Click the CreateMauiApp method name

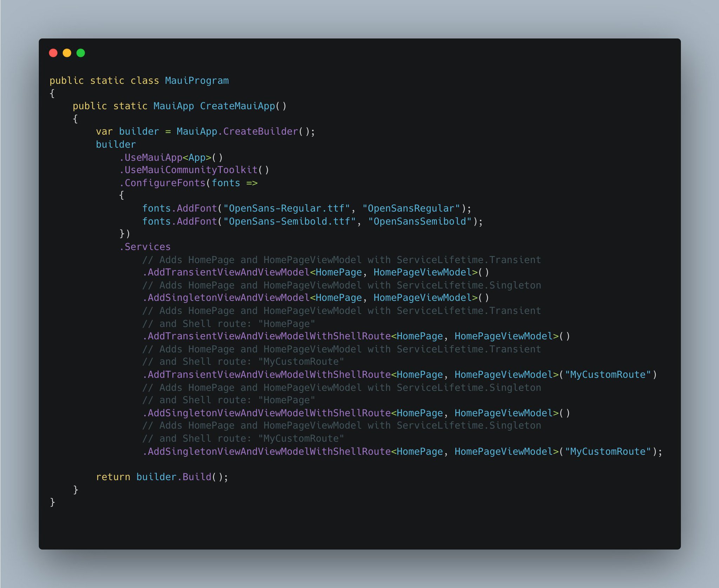click(x=237, y=106)
